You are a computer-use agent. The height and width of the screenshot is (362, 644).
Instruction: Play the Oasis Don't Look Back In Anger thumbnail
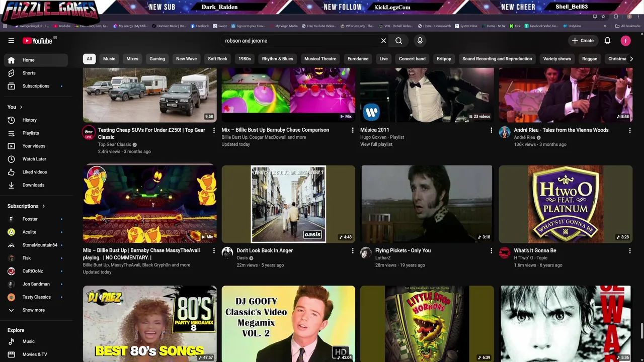[x=288, y=204]
